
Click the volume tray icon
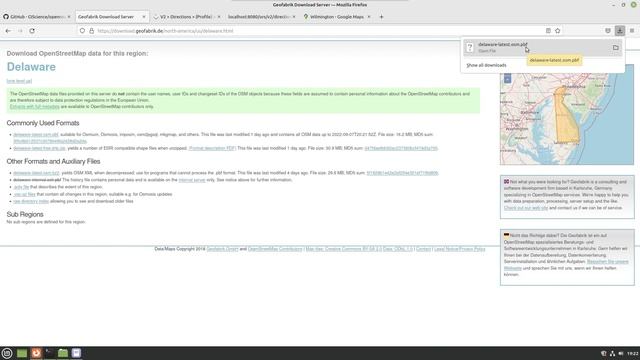tap(620, 353)
